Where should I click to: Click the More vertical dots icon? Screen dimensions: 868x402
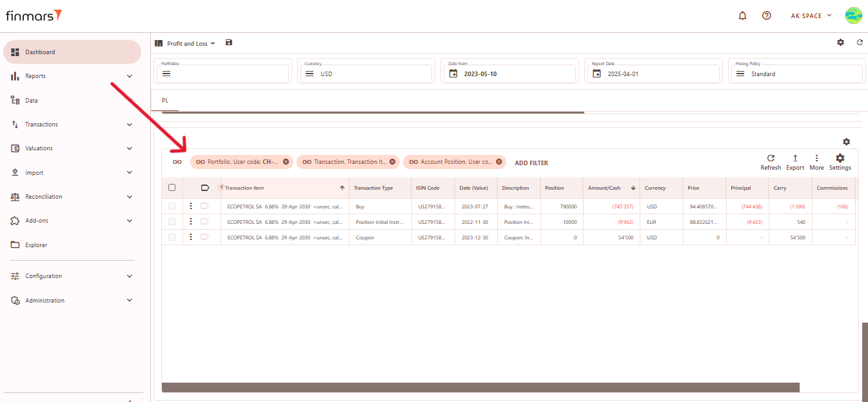click(x=816, y=158)
